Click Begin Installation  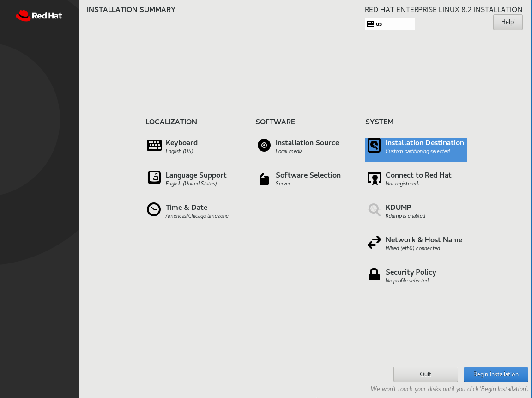coord(496,374)
